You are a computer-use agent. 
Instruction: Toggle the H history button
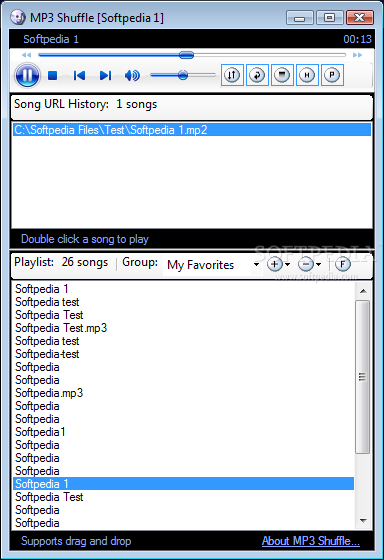coord(307,75)
